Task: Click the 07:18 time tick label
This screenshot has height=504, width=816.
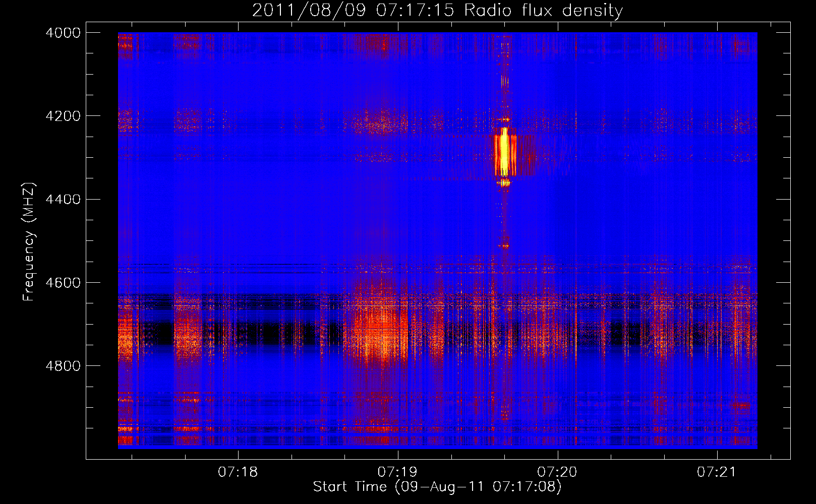Action: click(x=238, y=472)
